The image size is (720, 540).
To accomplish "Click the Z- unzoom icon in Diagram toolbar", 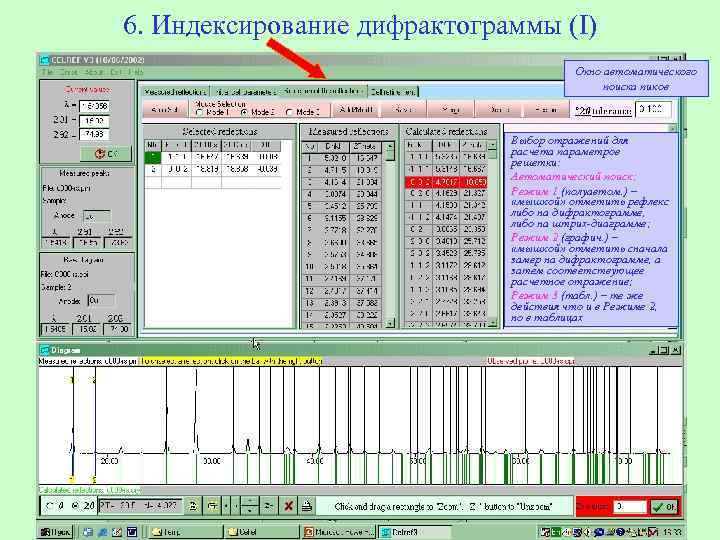I will pyautogui.click(x=269, y=506).
